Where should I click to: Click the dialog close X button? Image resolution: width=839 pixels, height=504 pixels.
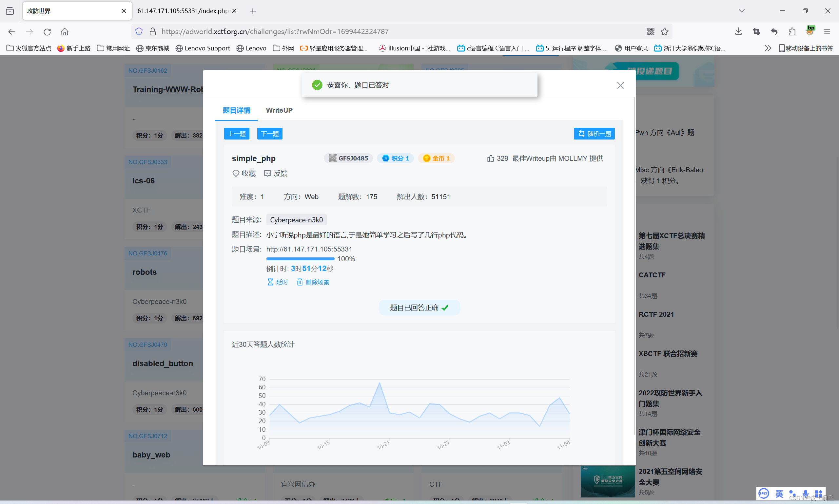click(620, 85)
